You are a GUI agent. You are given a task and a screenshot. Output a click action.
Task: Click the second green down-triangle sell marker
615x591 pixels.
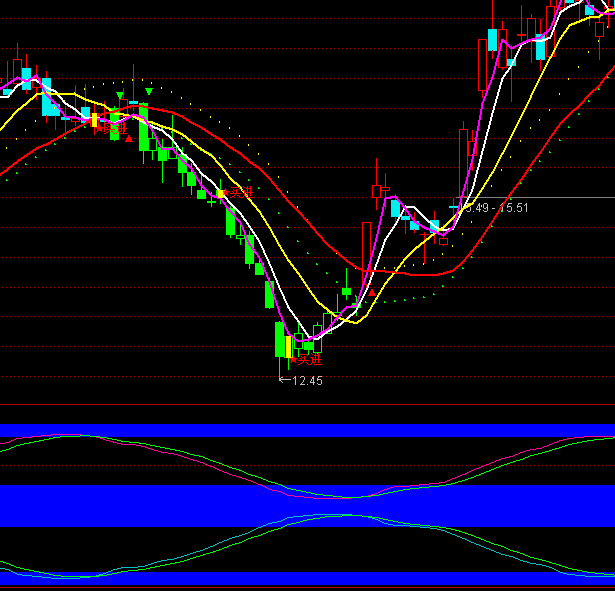pyautogui.click(x=149, y=92)
